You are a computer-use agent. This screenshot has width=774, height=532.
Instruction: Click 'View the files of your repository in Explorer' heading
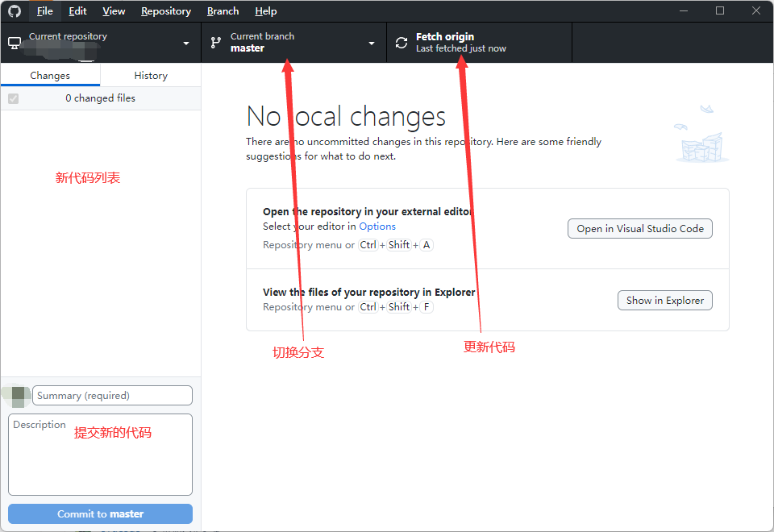click(368, 292)
